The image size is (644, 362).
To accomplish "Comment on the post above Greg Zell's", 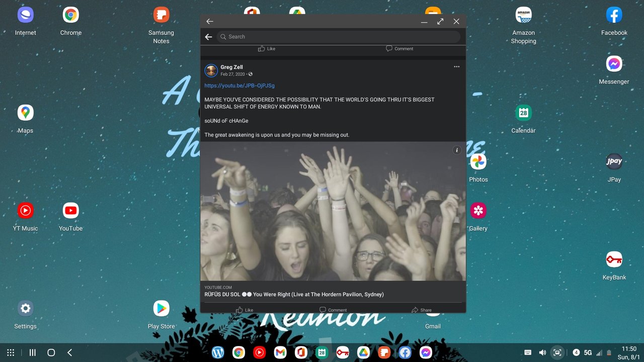I will coord(399,49).
